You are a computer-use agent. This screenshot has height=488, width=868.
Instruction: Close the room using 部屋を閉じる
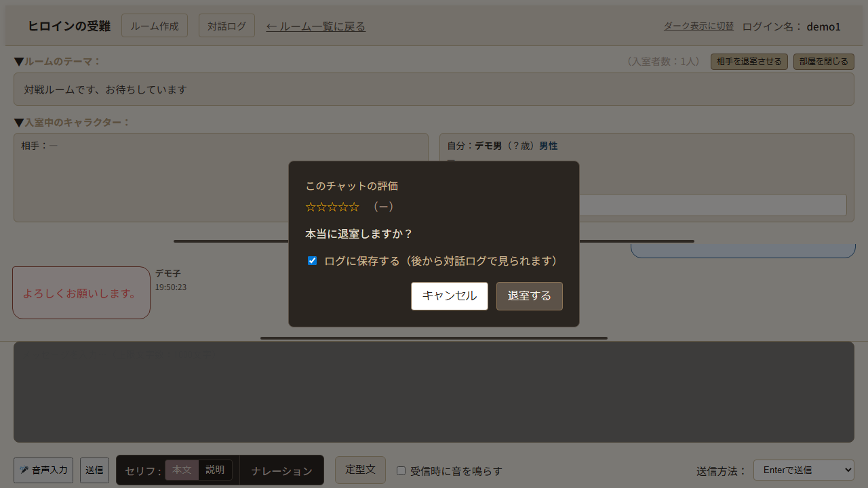[823, 61]
